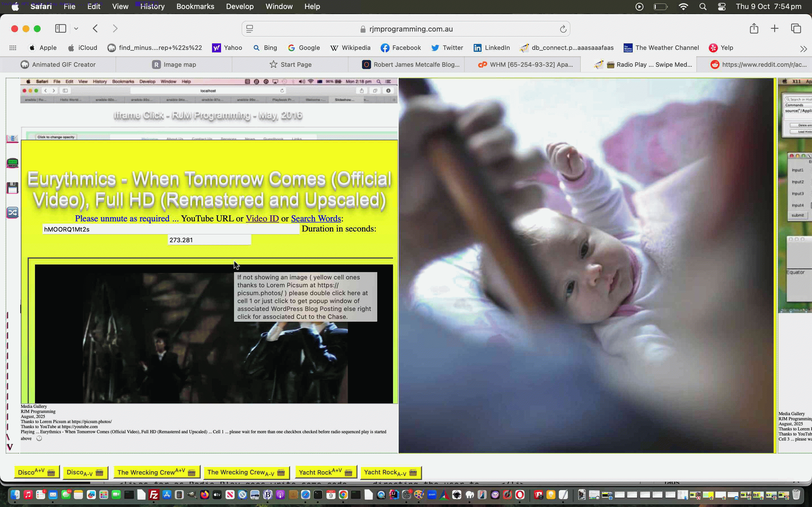Viewport: 812px width, 507px height.
Task: Switch to Robert James Metcalfe Blog tab
Action: [x=411, y=65]
